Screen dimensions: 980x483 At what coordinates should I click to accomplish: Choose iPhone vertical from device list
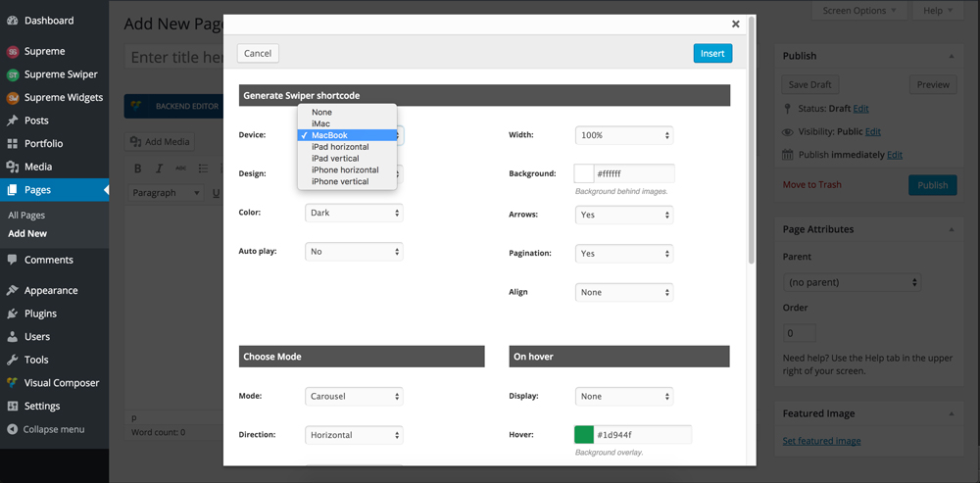click(x=340, y=181)
